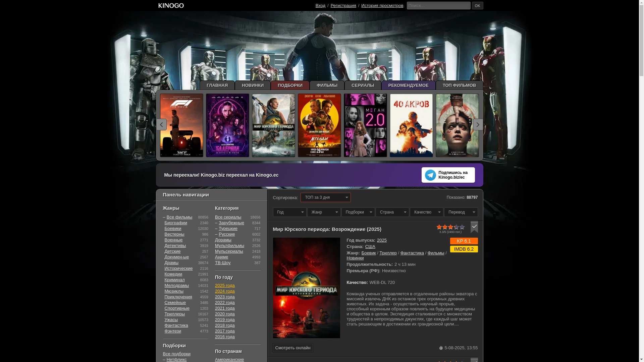Open the ТВ-Шоу category link
This screenshot has height=362, width=644.
(223, 263)
